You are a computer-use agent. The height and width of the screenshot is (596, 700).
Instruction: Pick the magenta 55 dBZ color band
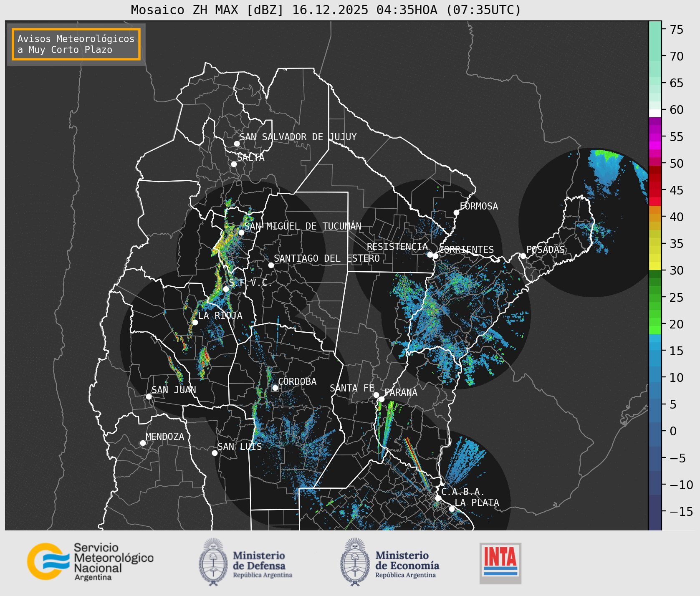655,137
